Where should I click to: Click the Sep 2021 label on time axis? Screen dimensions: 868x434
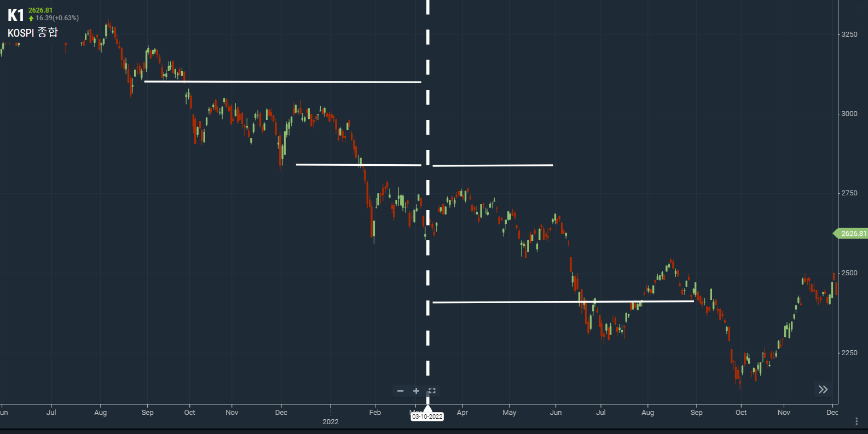[x=148, y=413]
